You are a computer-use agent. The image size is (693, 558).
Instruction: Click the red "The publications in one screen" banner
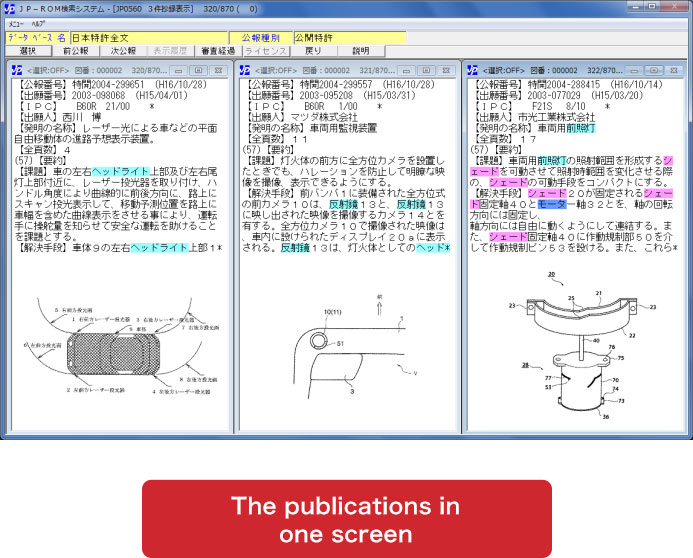coord(346,519)
